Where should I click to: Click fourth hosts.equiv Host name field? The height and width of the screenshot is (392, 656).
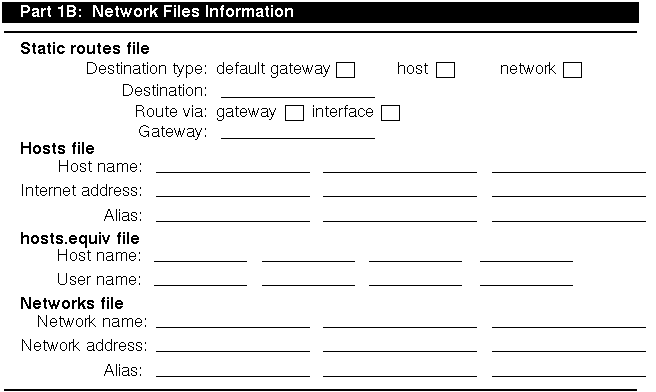click(526, 255)
